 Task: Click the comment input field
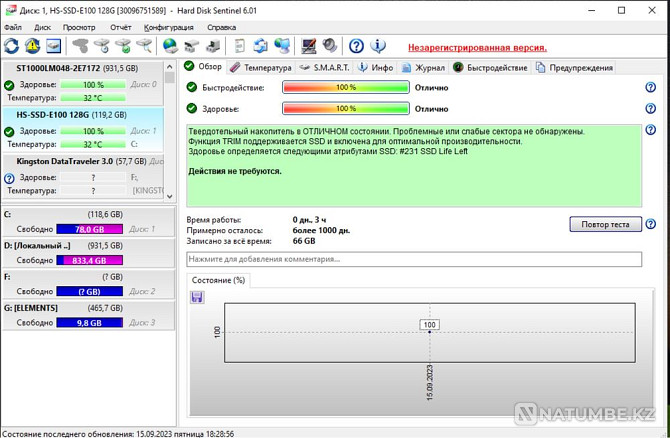414,259
